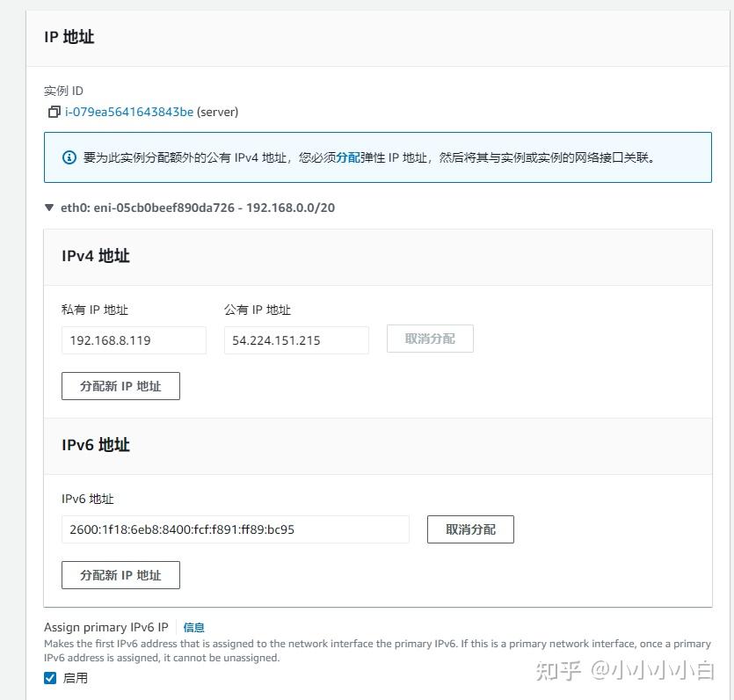
Task: Select the IPv6 address input field
Action: (235, 529)
